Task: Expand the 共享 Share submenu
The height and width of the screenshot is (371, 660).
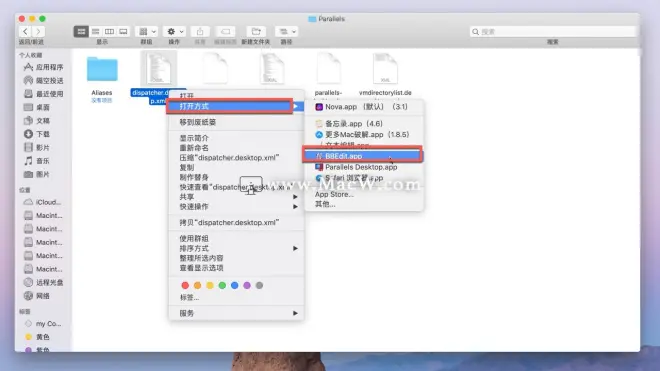Action: pyautogui.click(x=236, y=197)
